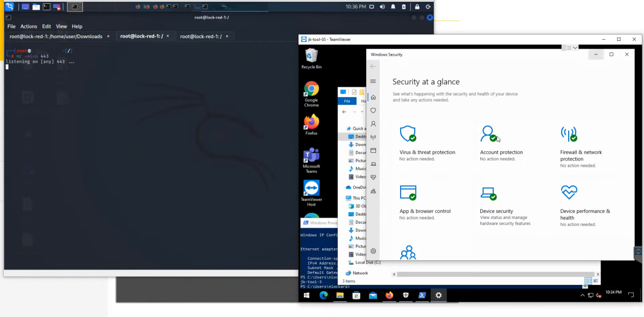Image resolution: width=644 pixels, height=317 pixels.
Task: Open Mail app from remote taskbar
Action: pos(373,295)
